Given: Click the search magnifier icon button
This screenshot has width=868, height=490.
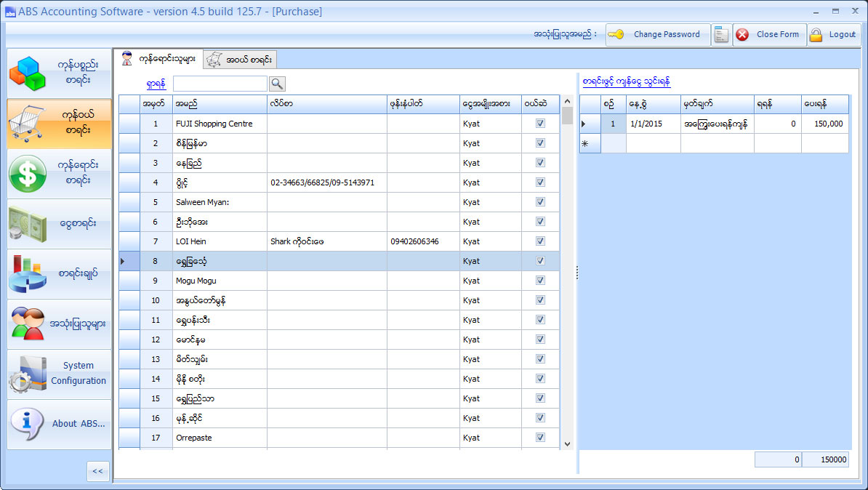Looking at the screenshot, I should pos(277,84).
